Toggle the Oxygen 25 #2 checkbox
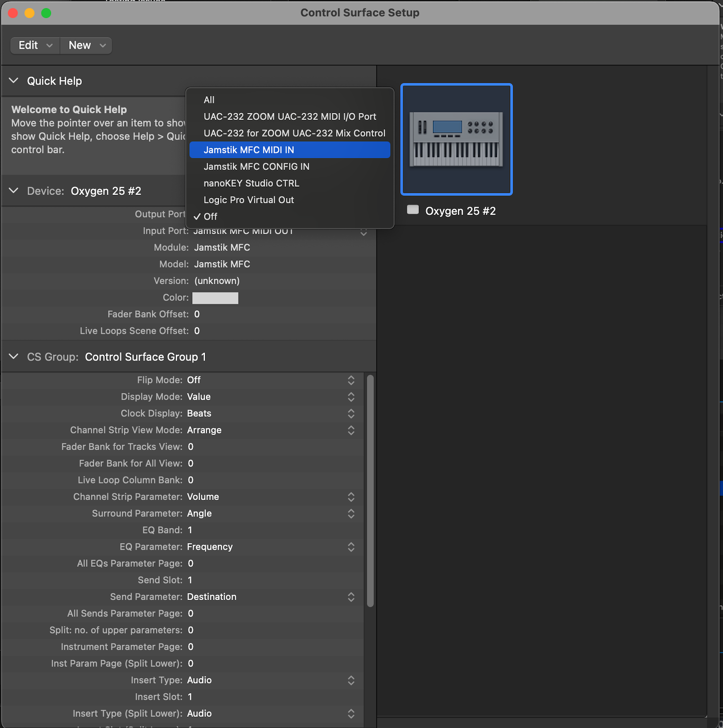723x728 pixels. 412,209
